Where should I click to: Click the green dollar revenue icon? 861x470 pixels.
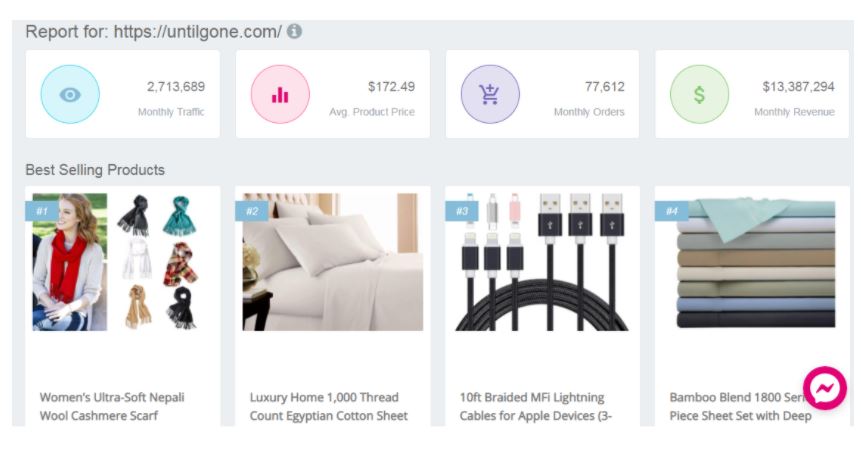(700, 95)
